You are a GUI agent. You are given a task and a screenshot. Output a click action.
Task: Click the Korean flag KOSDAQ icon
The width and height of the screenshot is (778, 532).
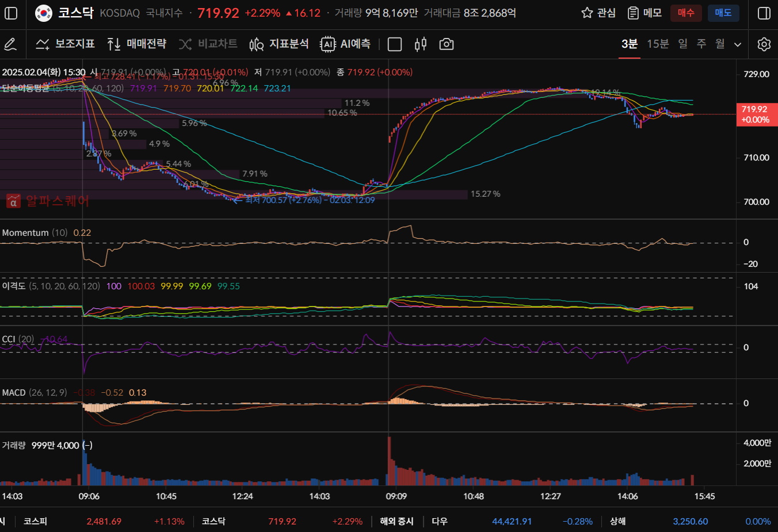[44, 13]
